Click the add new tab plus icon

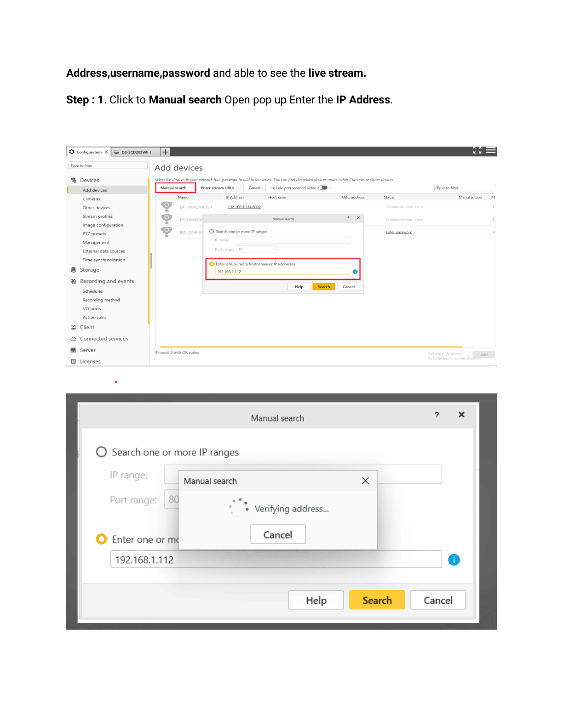pyautogui.click(x=165, y=152)
